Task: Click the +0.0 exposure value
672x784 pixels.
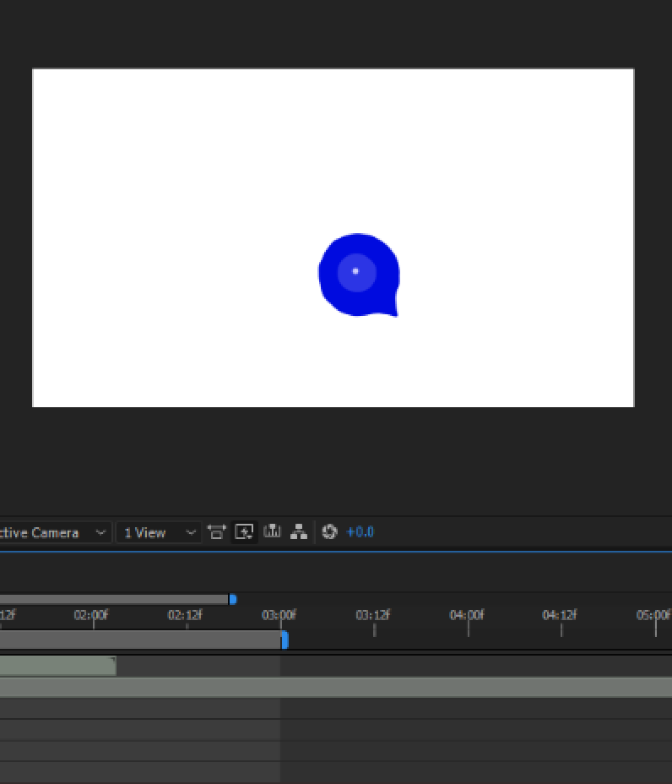Action: coord(360,532)
